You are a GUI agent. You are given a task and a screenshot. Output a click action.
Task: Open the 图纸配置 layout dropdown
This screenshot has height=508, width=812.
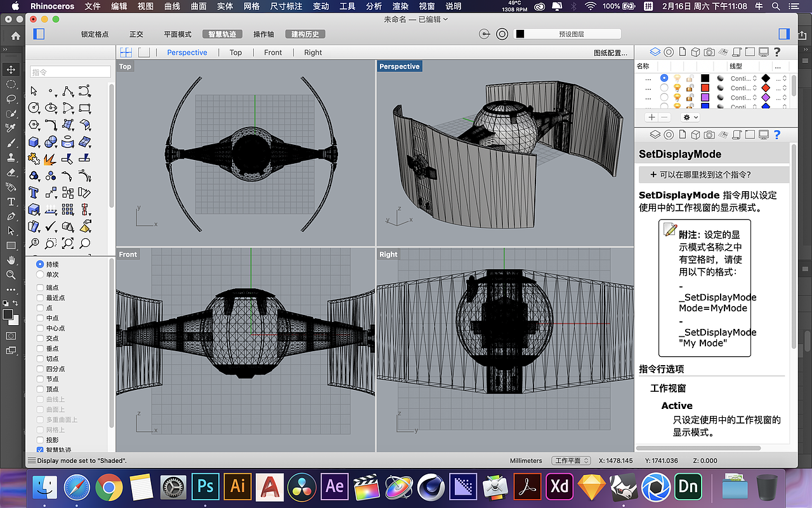610,53
